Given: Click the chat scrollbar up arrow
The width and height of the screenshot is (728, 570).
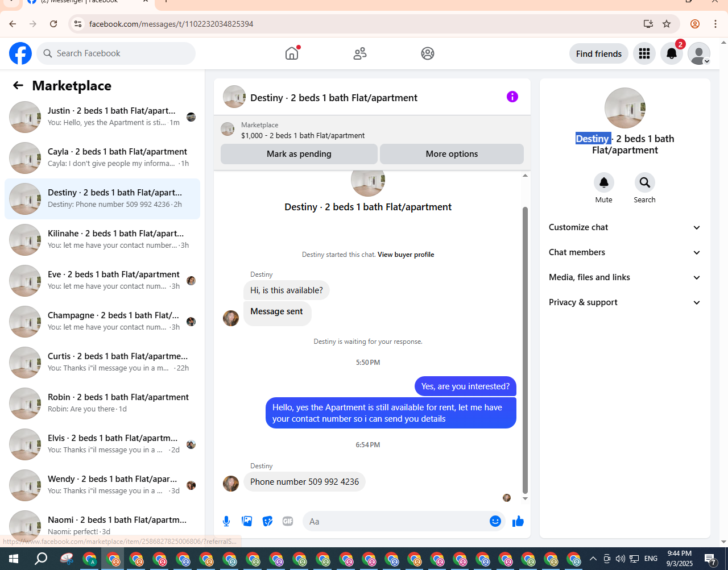Looking at the screenshot, I should 525,176.
